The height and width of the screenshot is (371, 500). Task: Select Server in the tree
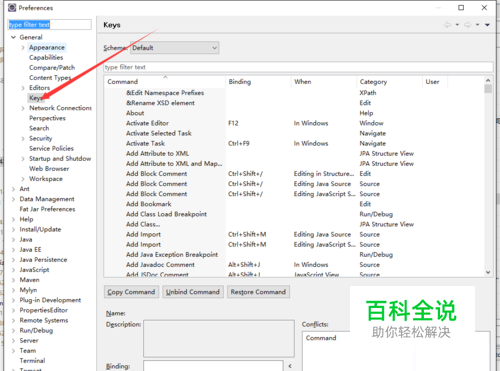tap(29, 340)
